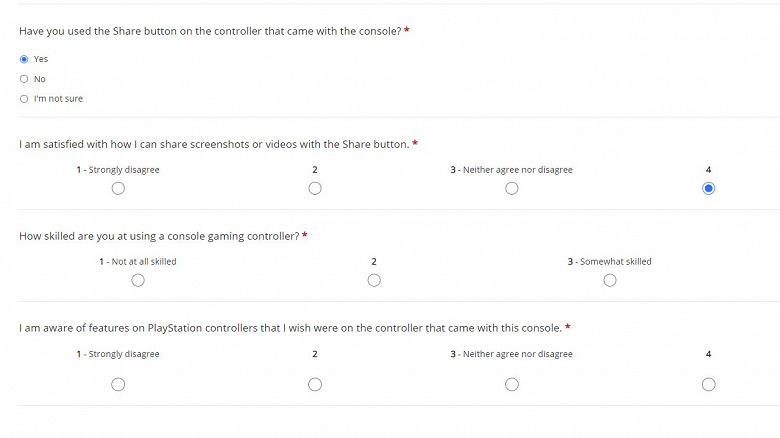
Task: Pick the 'I'm not sure' radio option
Action: [x=24, y=99]
